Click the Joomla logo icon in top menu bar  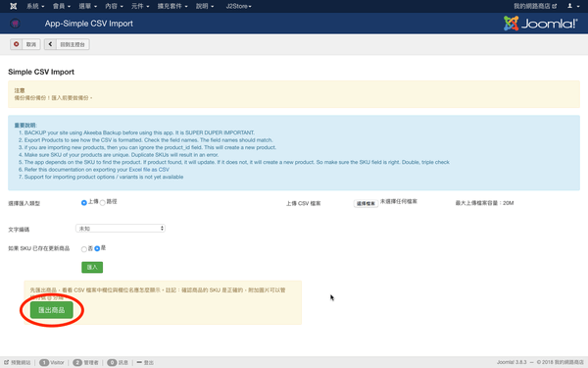13,6
